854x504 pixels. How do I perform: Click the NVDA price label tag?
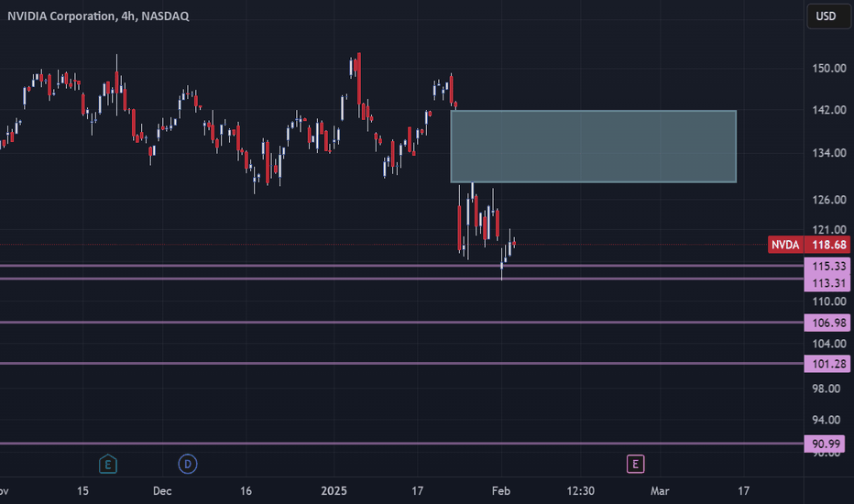pos(785,245)
